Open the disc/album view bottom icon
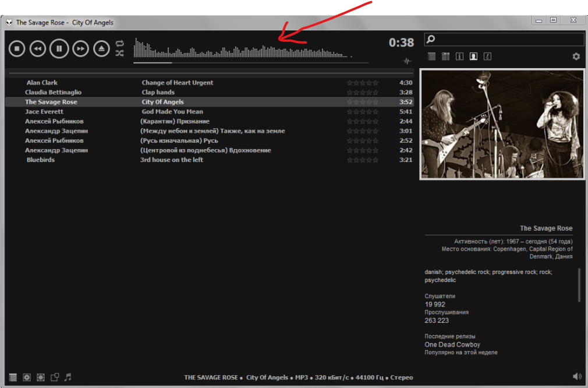The width and height of the screenshot is (588, 388). 27,377
